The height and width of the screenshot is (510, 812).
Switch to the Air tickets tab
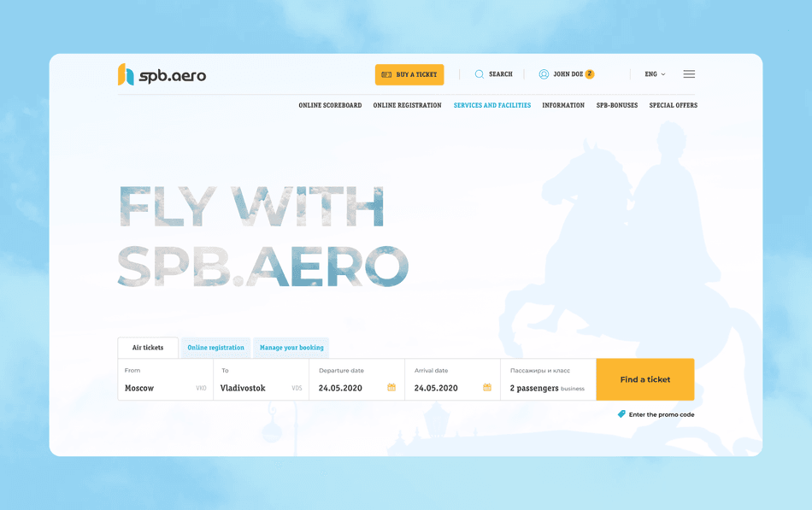point(148,348)
